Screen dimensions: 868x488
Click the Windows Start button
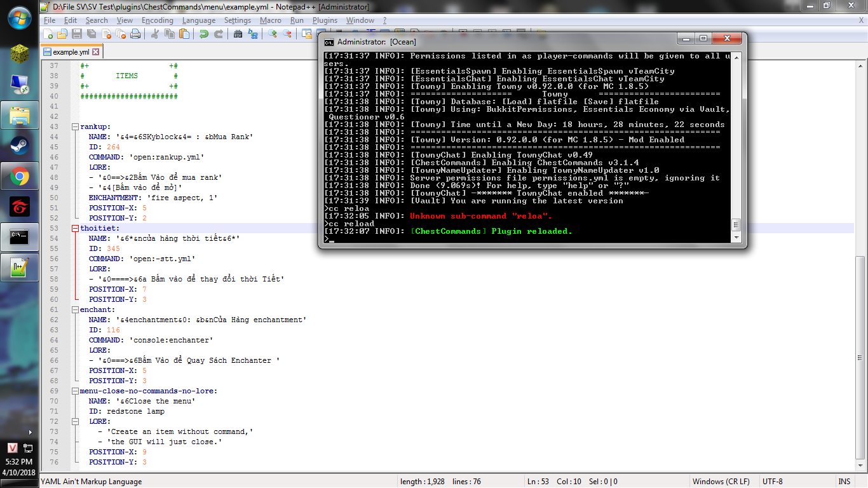tap(19, 17)
